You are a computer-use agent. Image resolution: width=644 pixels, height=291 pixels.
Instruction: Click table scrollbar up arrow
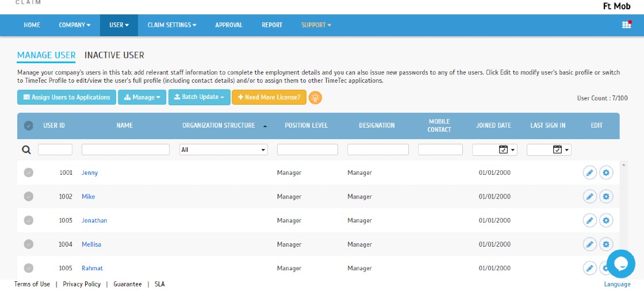click(x=624, y=165)
